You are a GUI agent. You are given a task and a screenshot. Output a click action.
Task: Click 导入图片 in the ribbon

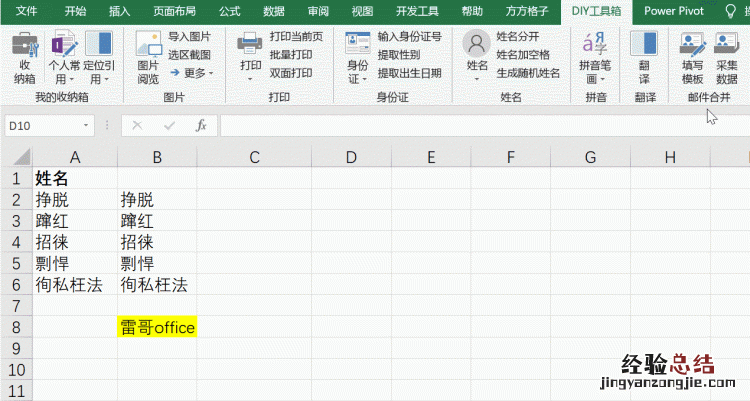[189, 36]
